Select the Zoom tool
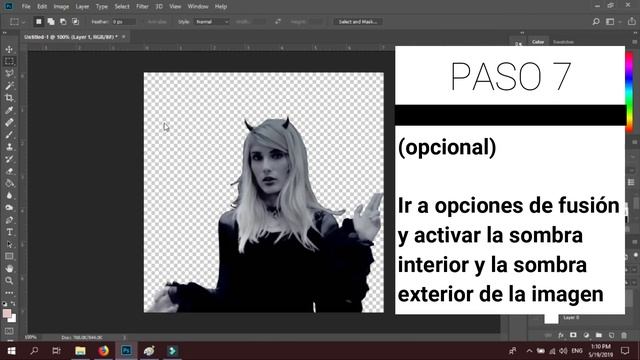 click(x=9, y=281)
